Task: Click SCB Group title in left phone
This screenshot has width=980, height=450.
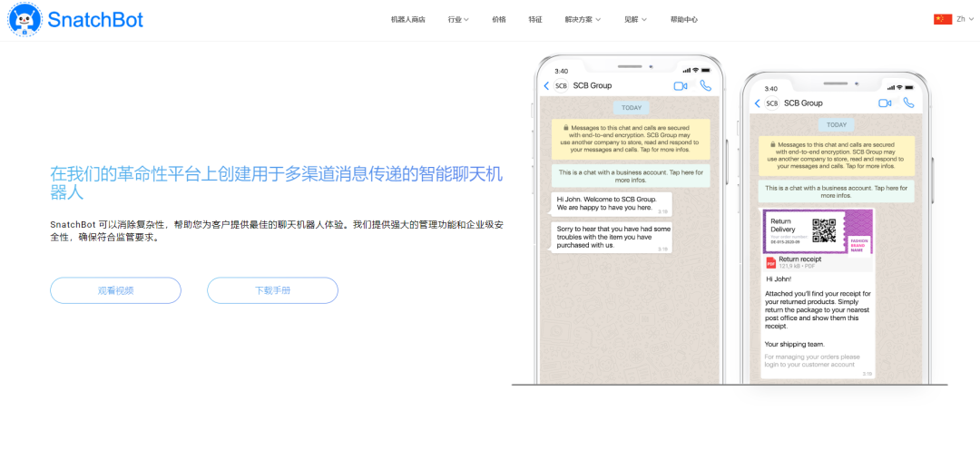Action: (x=593, y=85)
